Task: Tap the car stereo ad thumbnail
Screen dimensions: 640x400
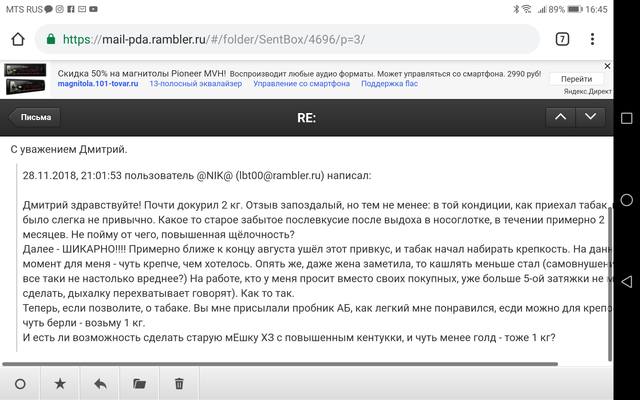Action: [25, 79]
